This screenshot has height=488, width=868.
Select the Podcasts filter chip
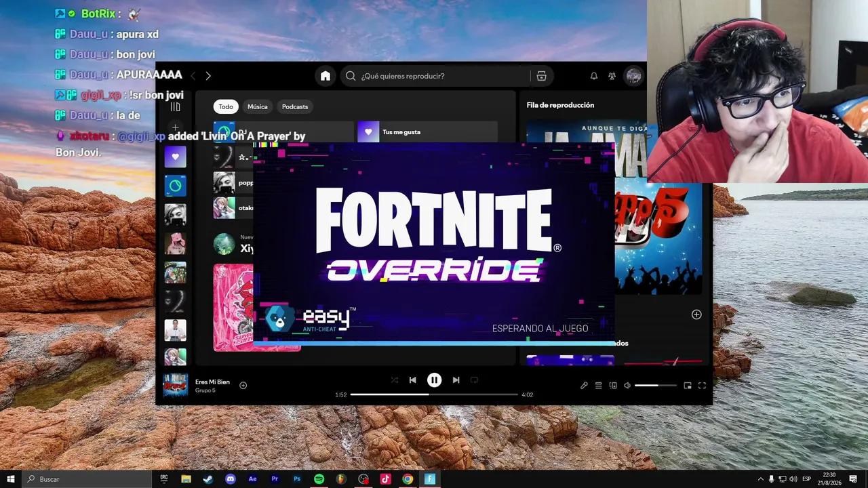pyautogui.click(x=295, y=106)
